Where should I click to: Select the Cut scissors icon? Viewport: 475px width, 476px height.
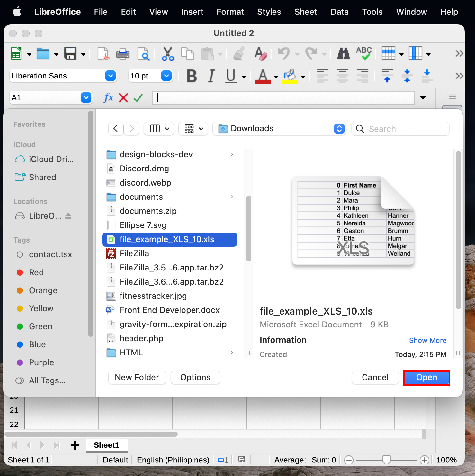[168, 54]
